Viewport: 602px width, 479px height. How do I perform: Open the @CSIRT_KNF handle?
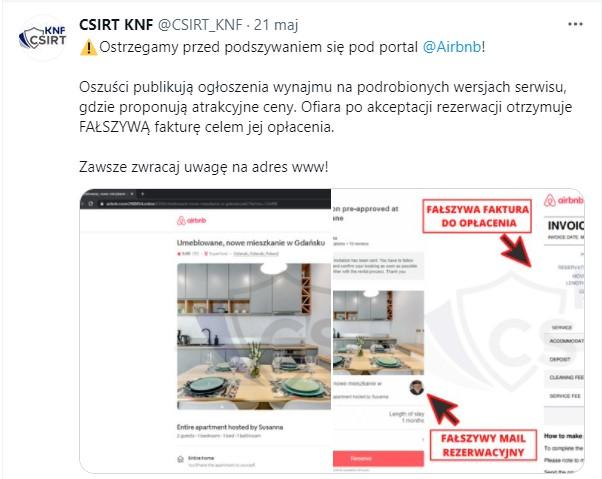tap(200, 25)
